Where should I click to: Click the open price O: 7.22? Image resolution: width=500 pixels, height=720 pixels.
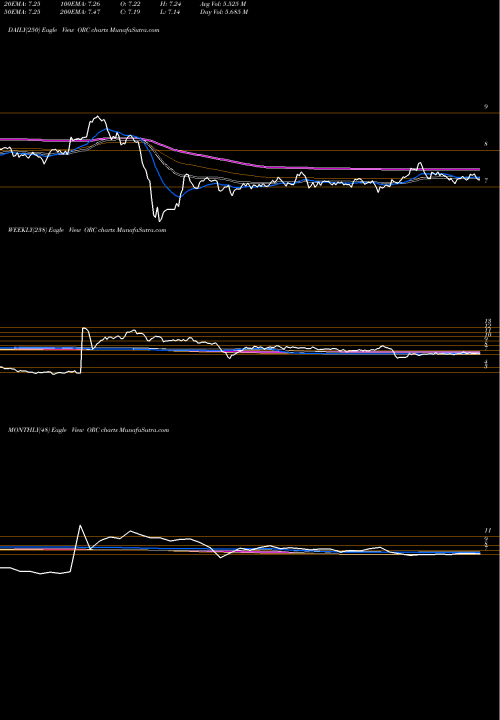(128, 3)
